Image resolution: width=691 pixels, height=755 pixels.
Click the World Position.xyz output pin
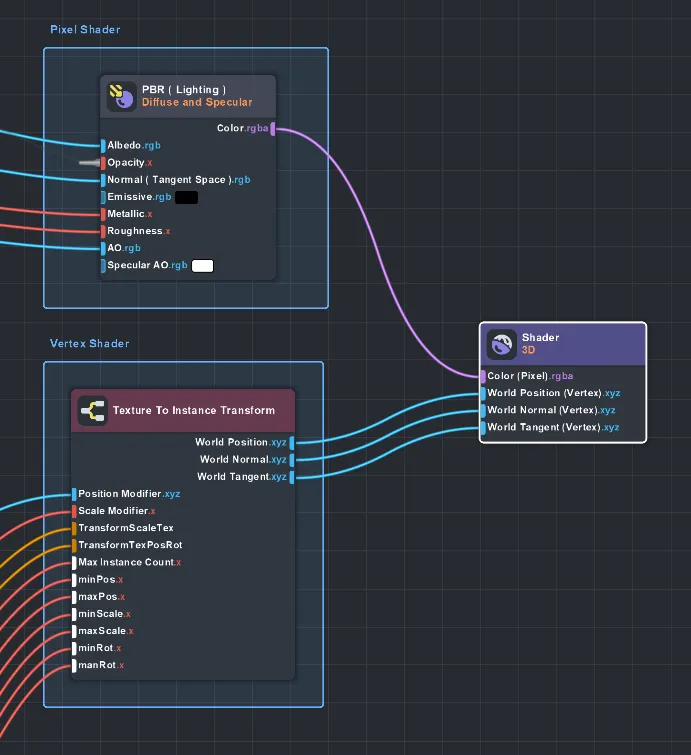[x=292, y=442]
